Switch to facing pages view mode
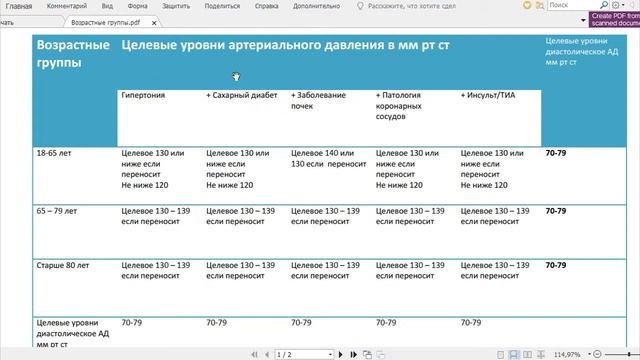 click(527, 354)
